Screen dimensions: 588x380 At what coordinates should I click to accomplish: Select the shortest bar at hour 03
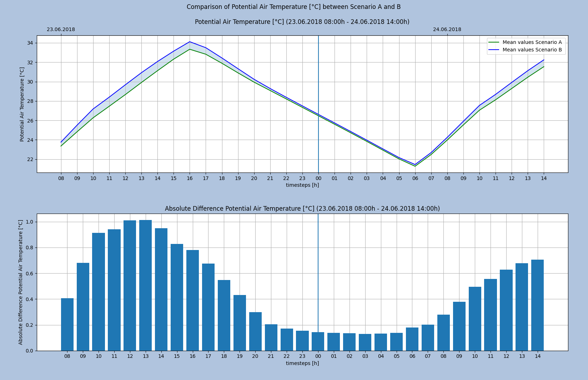pyautogui.click(x=365, y=342)
